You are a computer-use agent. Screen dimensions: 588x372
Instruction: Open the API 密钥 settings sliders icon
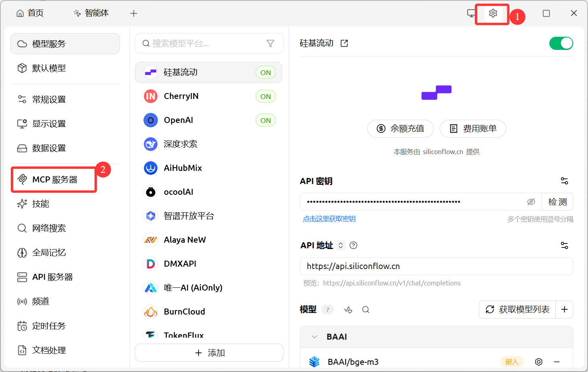coord(564,181)
